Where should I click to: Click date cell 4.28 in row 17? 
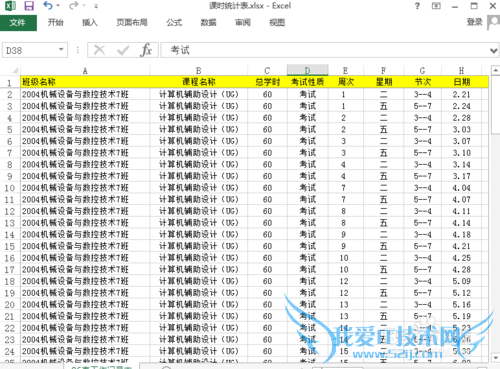[461, 269]
